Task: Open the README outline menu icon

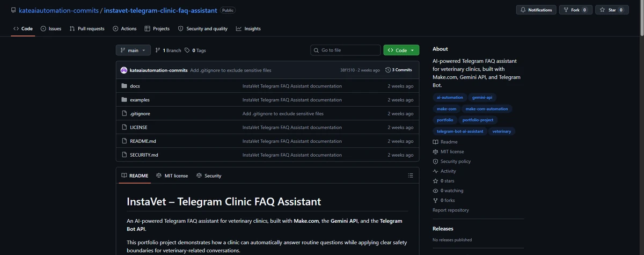Action: (411, 176)
